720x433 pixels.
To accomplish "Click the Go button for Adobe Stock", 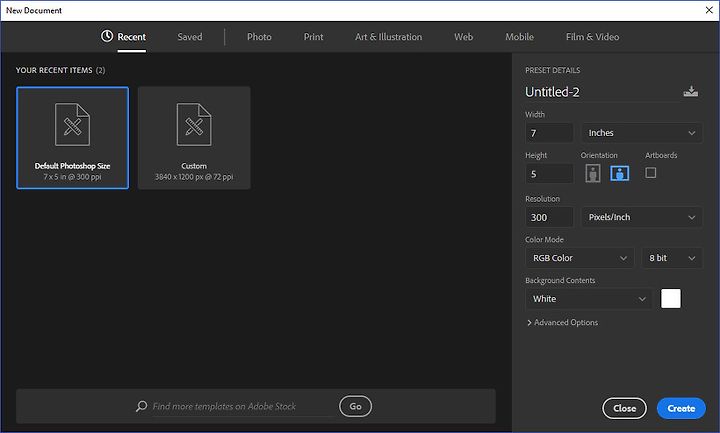I will [x=355, y=406].
